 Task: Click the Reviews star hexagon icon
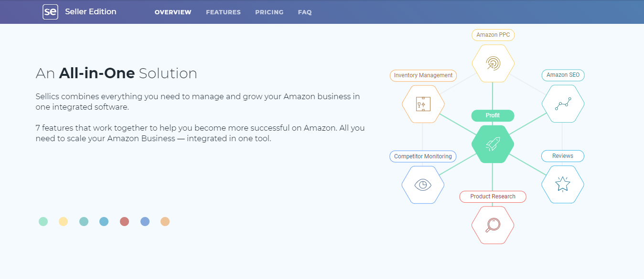pyautogui.click(x=563, y=185)
